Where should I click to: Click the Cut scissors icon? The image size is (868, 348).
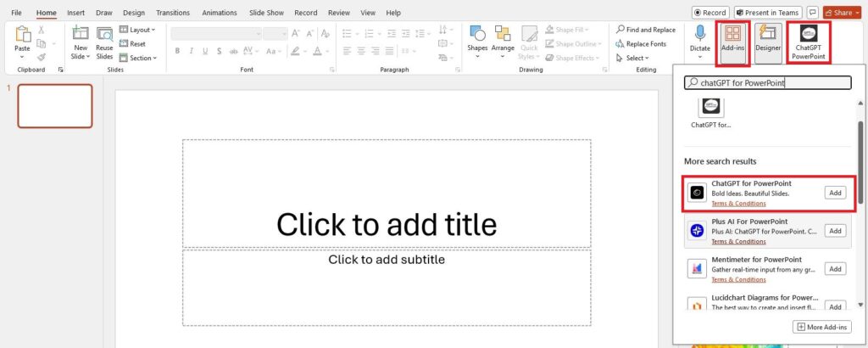click(x=42, y=30)
